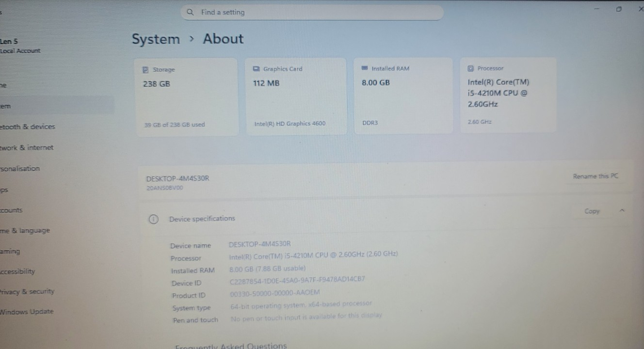Select the Intel(R) HD Graphics 4600 text
Viewport: 644px width, 349px height.
[290, 124]
